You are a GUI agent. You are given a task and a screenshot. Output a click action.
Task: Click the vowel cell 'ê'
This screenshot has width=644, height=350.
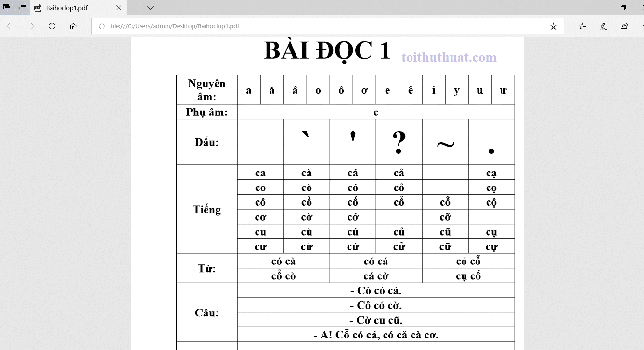(411, 90)
